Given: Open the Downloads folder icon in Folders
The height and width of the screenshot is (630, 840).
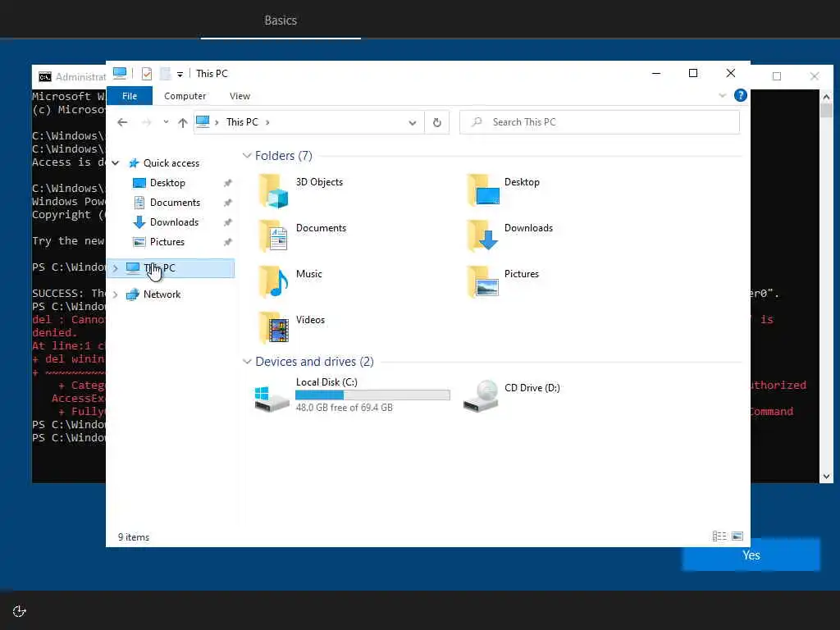Looking at the screenshot, I should pyautogui.click(x=482, y=236).
